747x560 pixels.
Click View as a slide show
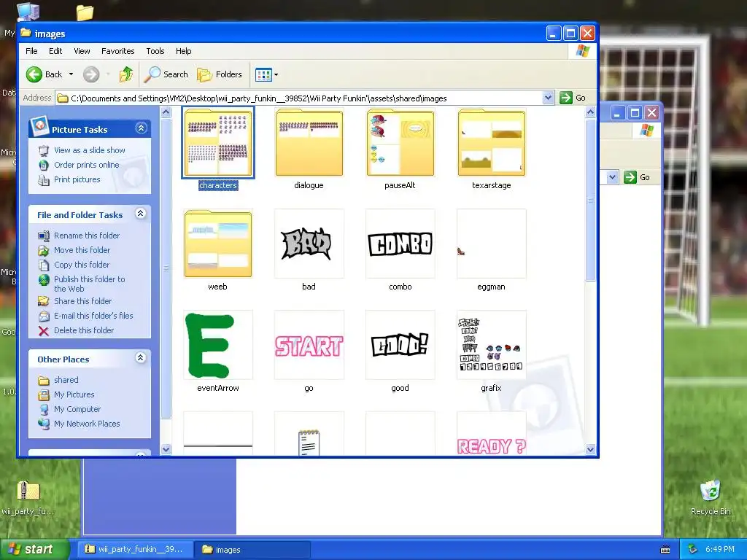[90, 150]
